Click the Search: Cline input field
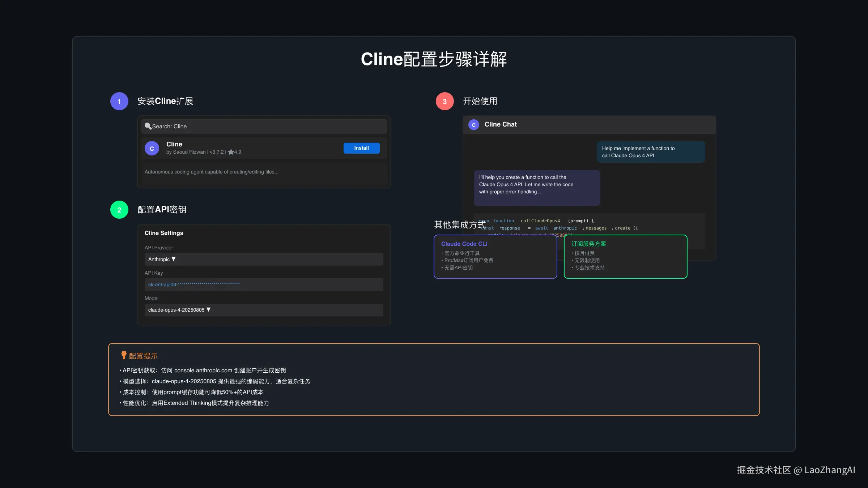The height and width of the screenshot is (488, 868). point(263,126)
